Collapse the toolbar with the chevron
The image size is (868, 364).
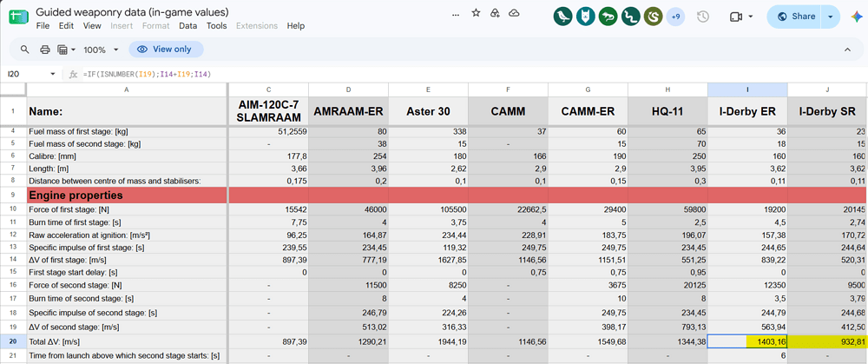coord(847,50)
